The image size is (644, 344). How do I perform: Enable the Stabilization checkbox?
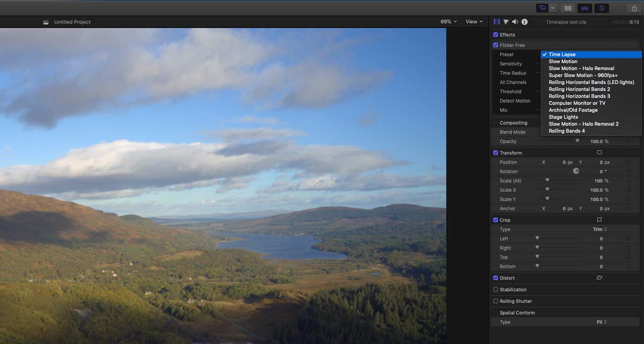point(495,290)
